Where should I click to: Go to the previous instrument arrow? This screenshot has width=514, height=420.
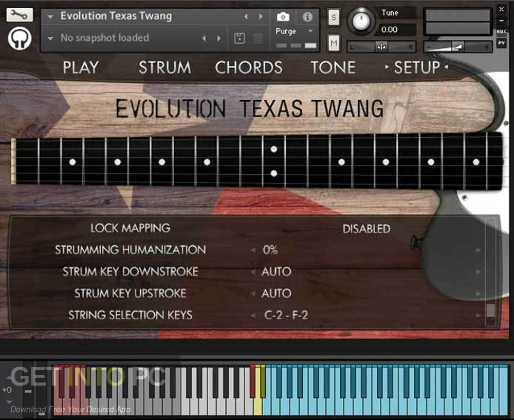[x=246, y=17]
